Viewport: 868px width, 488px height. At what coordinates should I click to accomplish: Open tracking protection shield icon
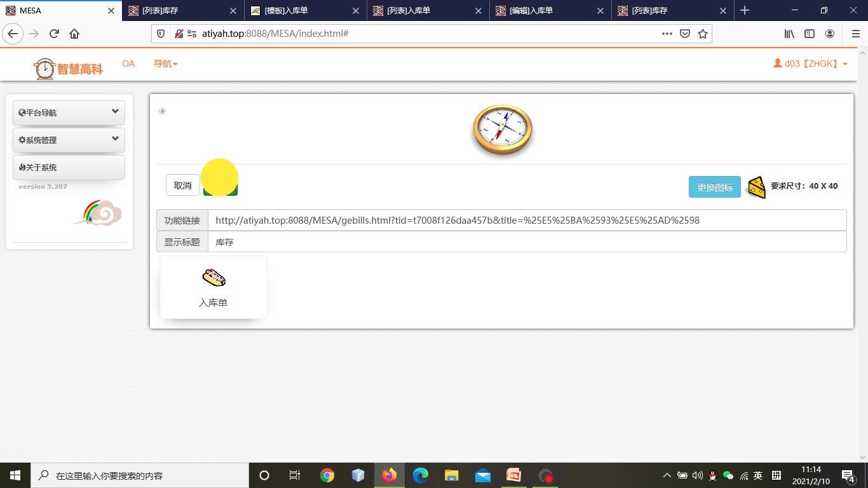tap(161, 34)
